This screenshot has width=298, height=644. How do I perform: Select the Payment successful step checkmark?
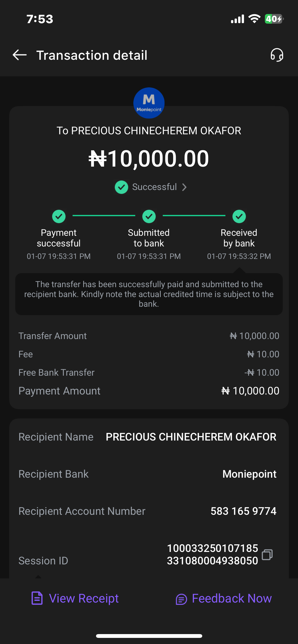[x=59, y=216]
